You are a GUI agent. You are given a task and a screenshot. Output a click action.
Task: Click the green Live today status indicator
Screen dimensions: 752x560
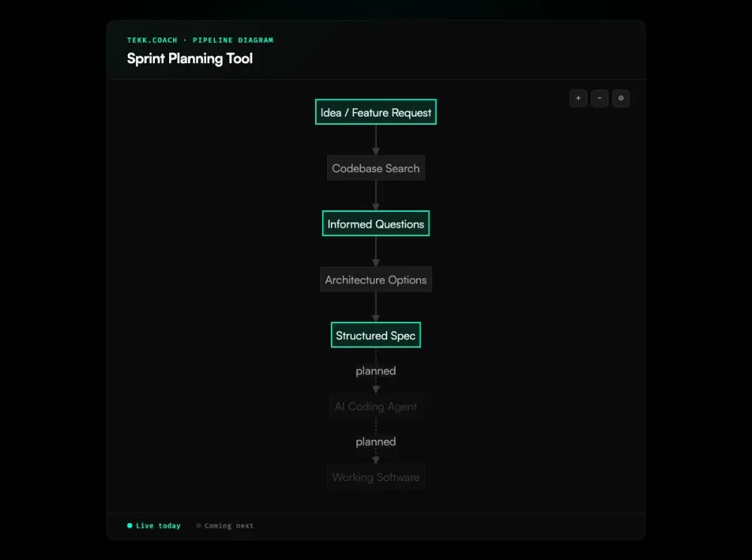click(x=129, y=525)
